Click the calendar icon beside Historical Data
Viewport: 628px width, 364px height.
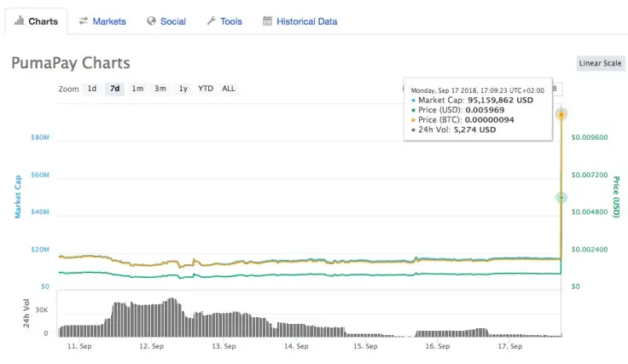[x=267, y=21]
